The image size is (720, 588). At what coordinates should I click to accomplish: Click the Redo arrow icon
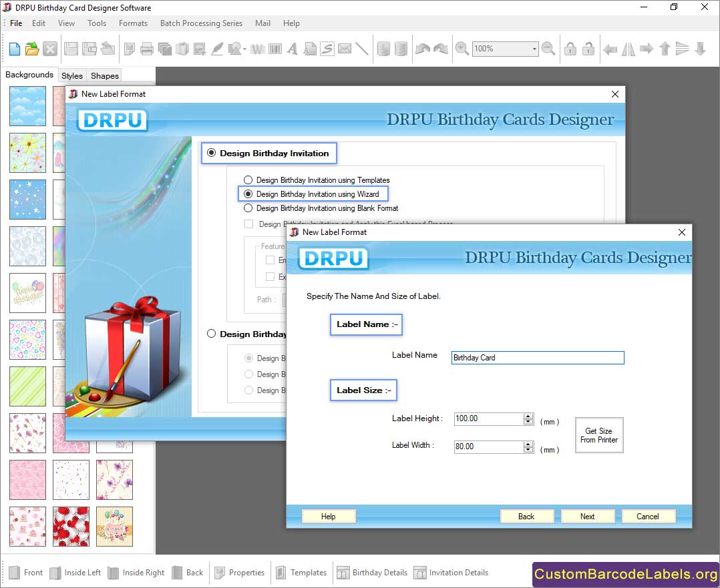[x=441, y=49]
